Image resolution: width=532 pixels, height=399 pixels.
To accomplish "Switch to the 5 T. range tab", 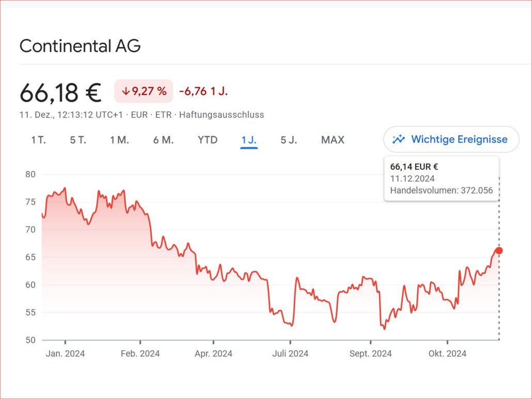I will (x=78, y=140).
